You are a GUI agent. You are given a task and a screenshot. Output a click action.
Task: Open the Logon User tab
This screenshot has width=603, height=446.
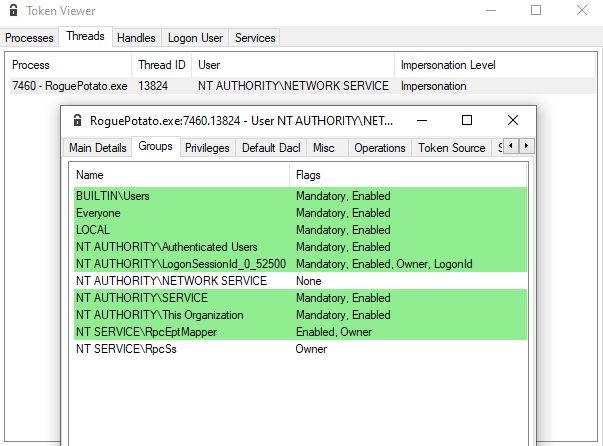click(194, 37)
